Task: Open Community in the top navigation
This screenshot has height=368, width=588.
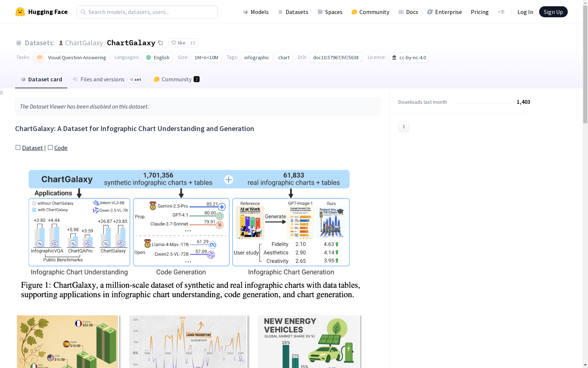Action: pyautogui.click(x=370, y=12)
